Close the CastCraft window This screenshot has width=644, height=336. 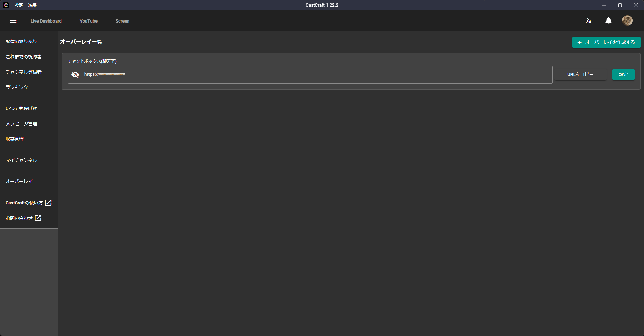[x=636, y=5]
